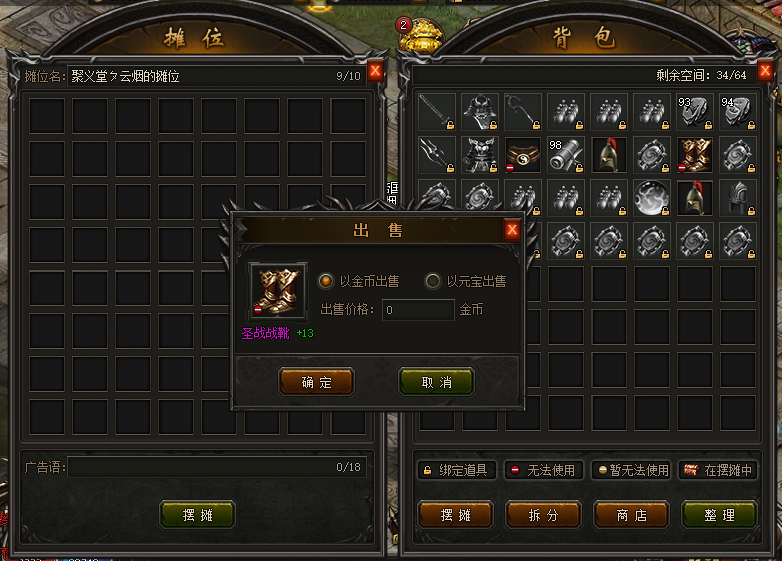Close the 出售 sell dialog
Image resolution: width=782 pixels, height=561 pixels.
tap(512, 230)
